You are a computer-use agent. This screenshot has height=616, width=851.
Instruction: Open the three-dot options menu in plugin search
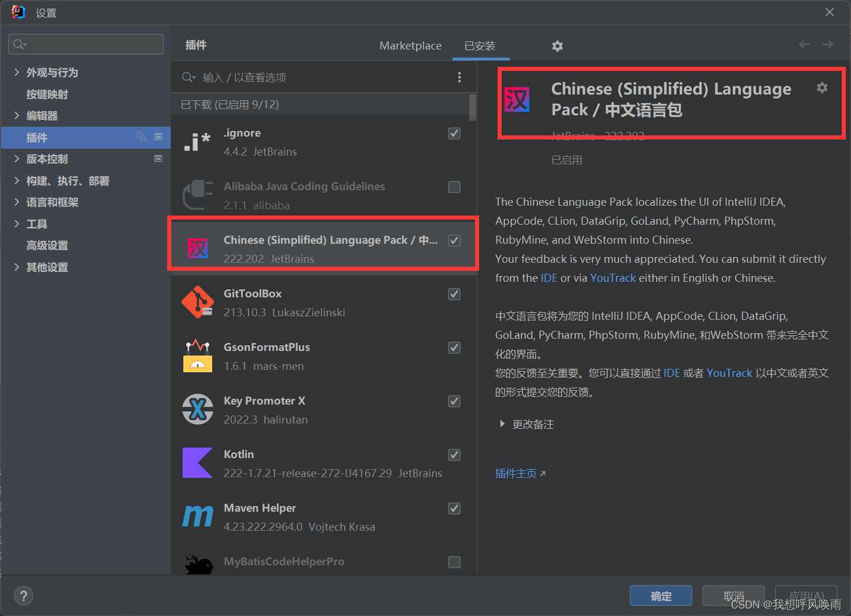coord(460,77)
